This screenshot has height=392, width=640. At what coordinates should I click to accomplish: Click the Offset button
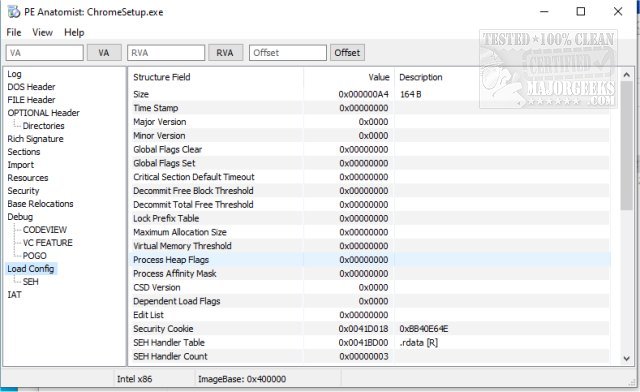(347, 53)
